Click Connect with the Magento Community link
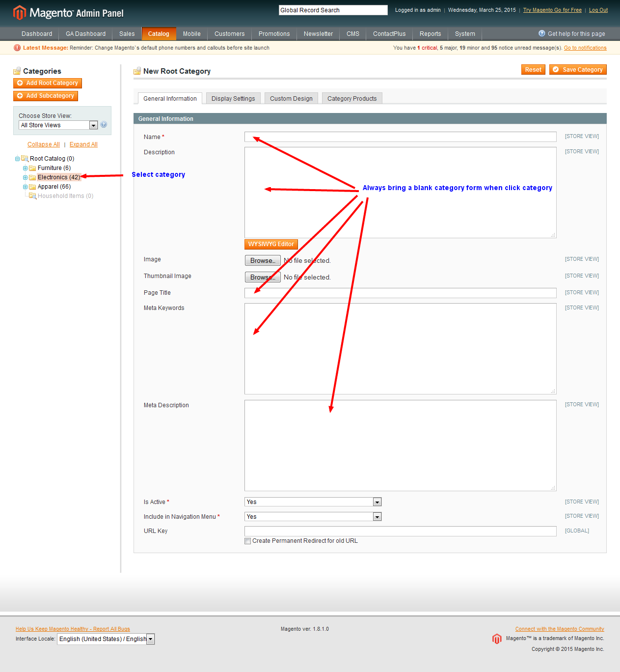 (560, 629)
